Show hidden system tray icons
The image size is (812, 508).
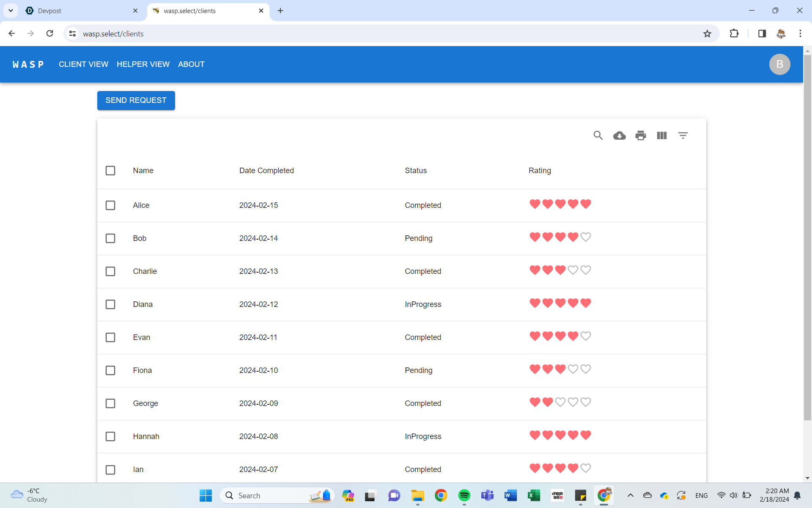pyautogui.click(x=630, y=495)
